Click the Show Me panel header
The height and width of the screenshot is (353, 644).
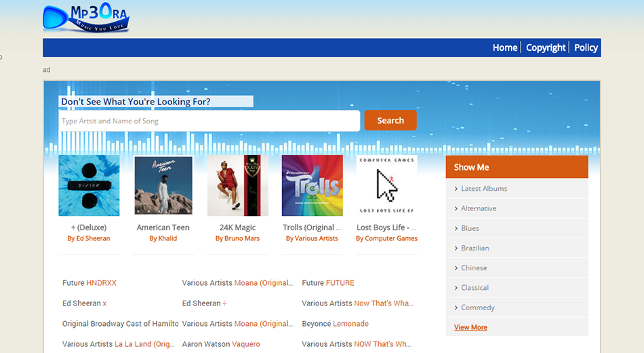(x=517, y=167)
